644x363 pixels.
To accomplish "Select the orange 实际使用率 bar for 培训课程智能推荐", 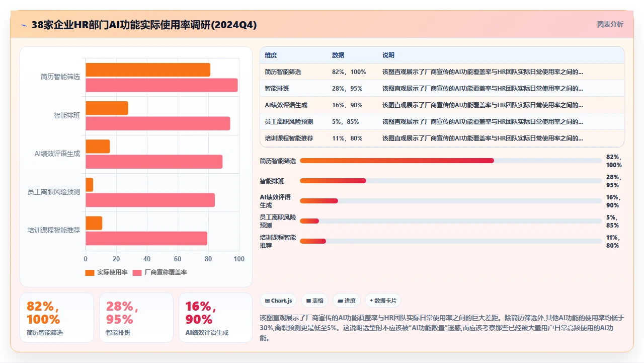I will pos(94,223).
